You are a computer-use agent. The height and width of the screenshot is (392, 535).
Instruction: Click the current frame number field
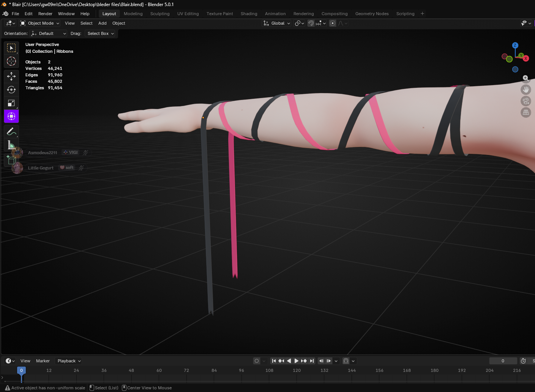pyautogui.click(x=503, y=361)
